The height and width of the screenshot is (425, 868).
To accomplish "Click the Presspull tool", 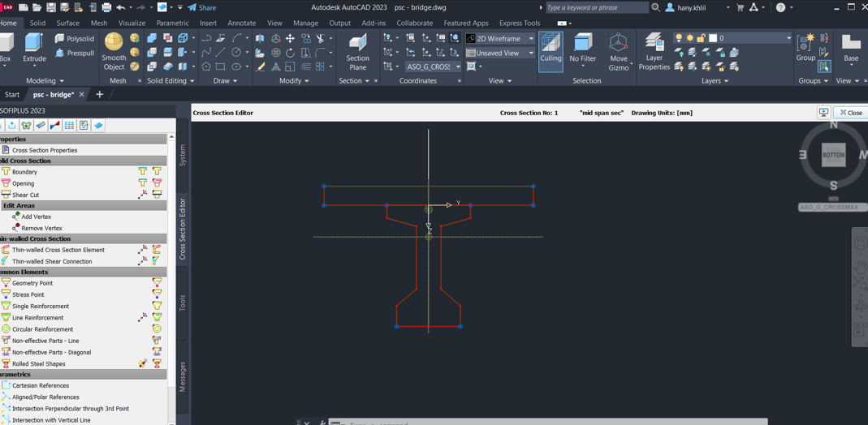I will 75,53.
